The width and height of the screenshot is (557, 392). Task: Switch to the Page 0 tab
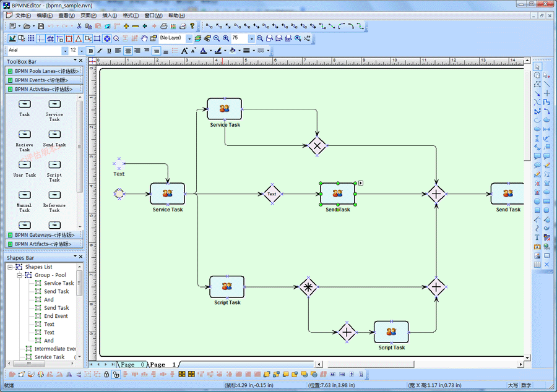tap(131, 365)
